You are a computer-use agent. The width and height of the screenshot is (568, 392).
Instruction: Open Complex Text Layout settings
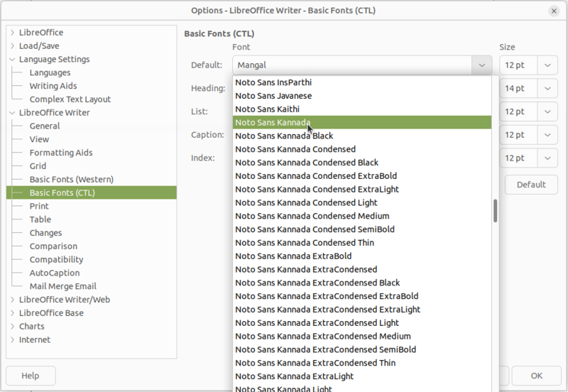click(x=70, y=99)
